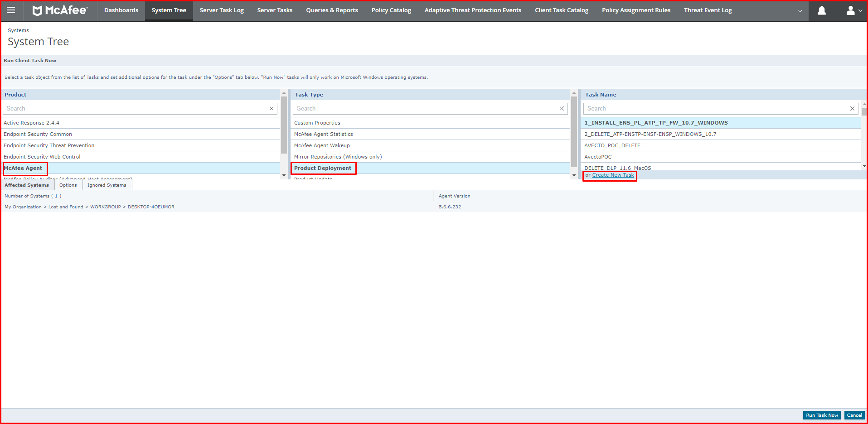The height and width of the screenshot is (424, 868).
Task: Select task 2_DELETE_ATP-ENSTP-ENSF-ENSP_WINDOWS_10.7
Action: [721, 134]
